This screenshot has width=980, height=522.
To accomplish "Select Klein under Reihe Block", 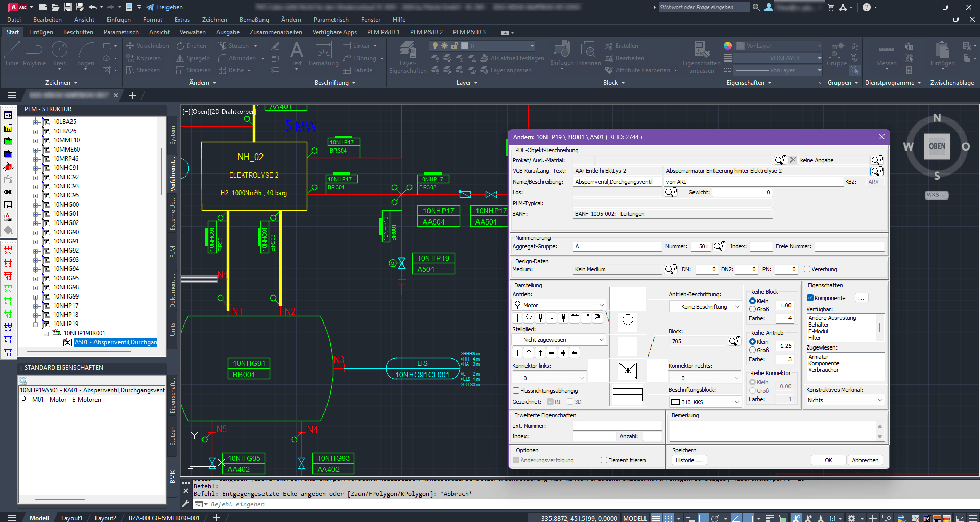I will 752,301.
